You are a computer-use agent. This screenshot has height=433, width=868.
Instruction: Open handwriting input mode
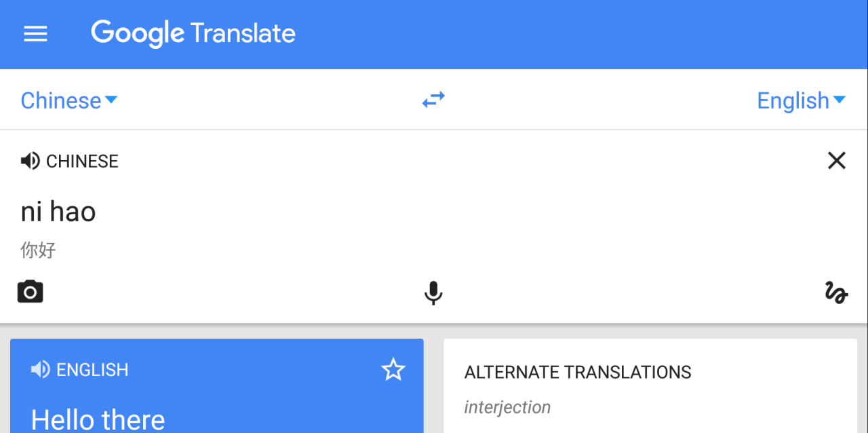(x=836, y=293)
